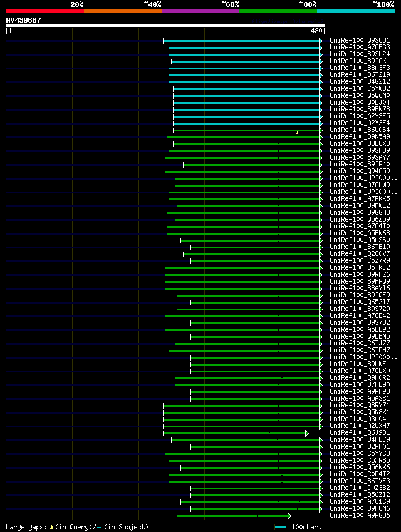This screenshot has width=401, height=532.
Task: Select subject label UniRef100_C6TDH7
Action: pos(360,350)
